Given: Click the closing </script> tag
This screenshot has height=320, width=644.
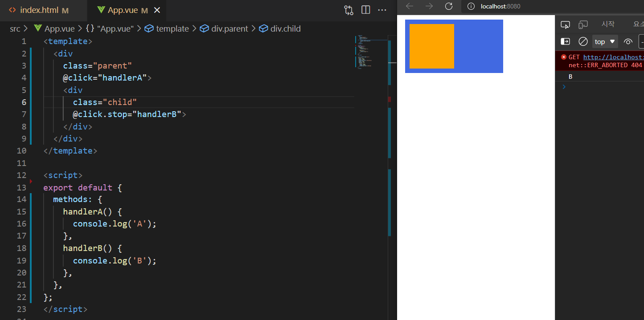Looking at the screenshot, I should 66,309.
